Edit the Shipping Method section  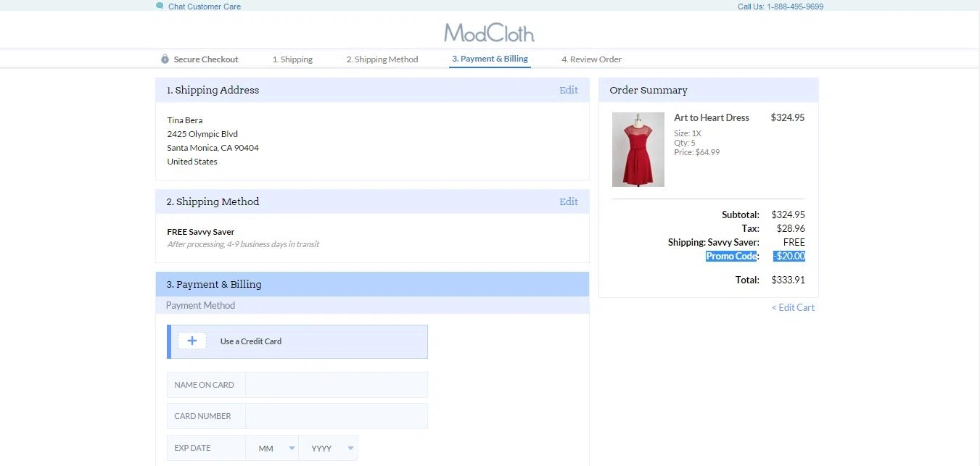pos(569,201)
